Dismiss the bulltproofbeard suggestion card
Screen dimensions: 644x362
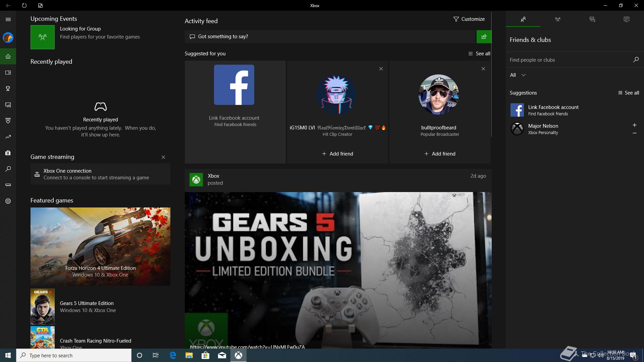click(x=483, y=69)
